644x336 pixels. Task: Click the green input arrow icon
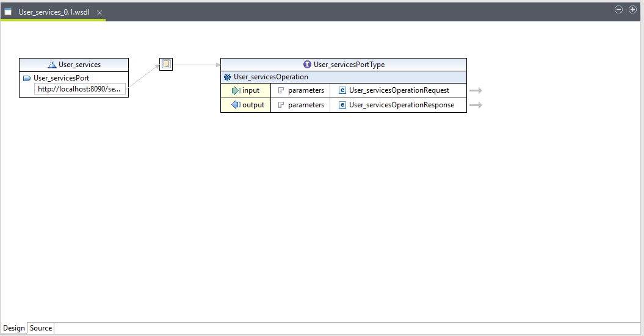[236, 90]
